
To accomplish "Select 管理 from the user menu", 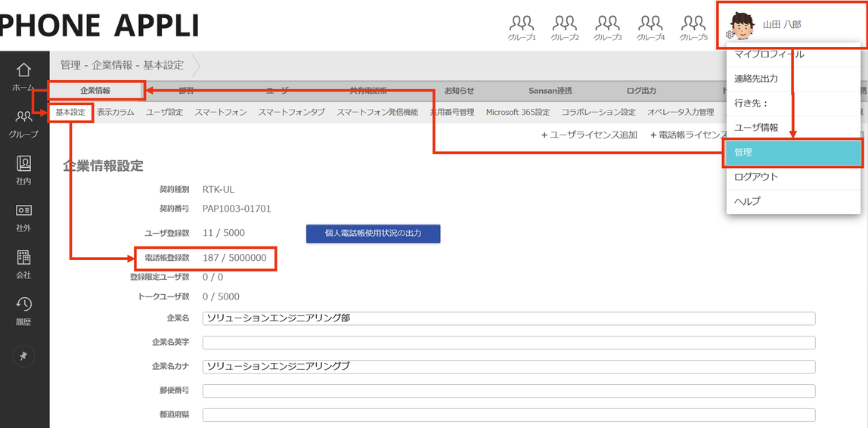I will 792,152.
